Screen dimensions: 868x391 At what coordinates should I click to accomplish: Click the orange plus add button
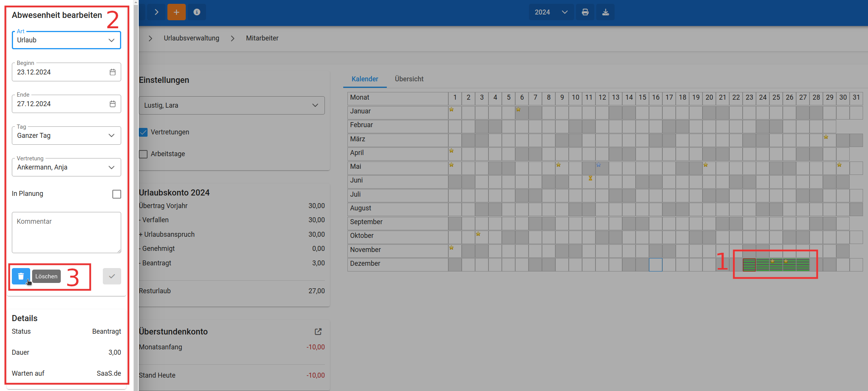[x=176, y=12]
